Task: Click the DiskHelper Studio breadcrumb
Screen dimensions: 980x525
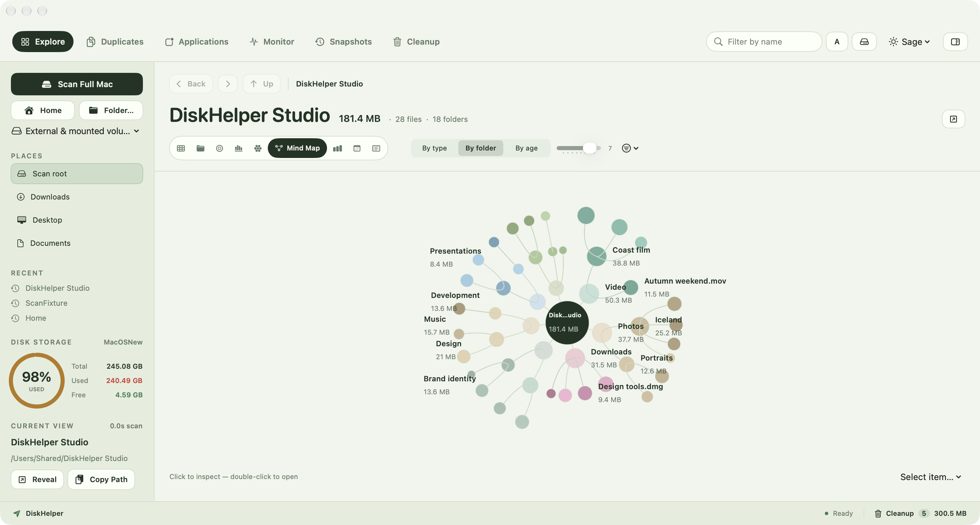Action: 329,84
